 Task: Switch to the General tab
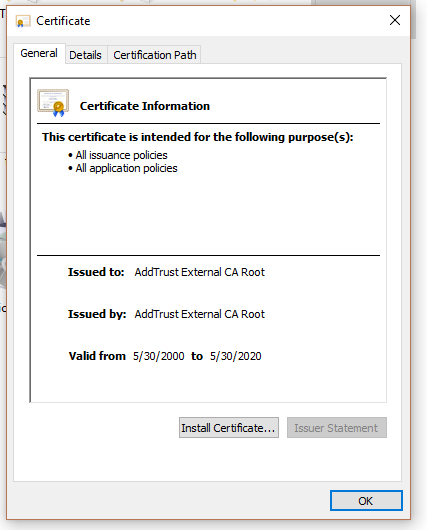pyautogui.click(x=39, y=53)
